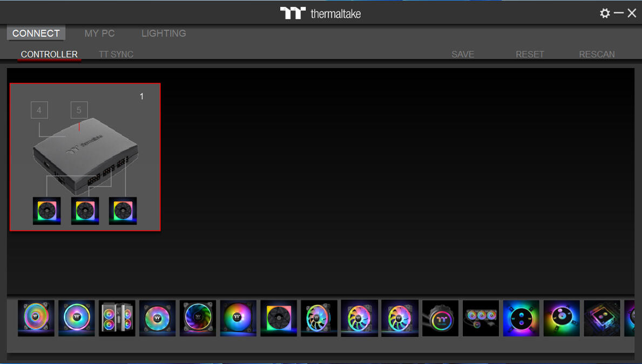This screenshot has height=364, width=642.
Task: Choose the PC case product thumbnail
Action: (x=117, y=318)
